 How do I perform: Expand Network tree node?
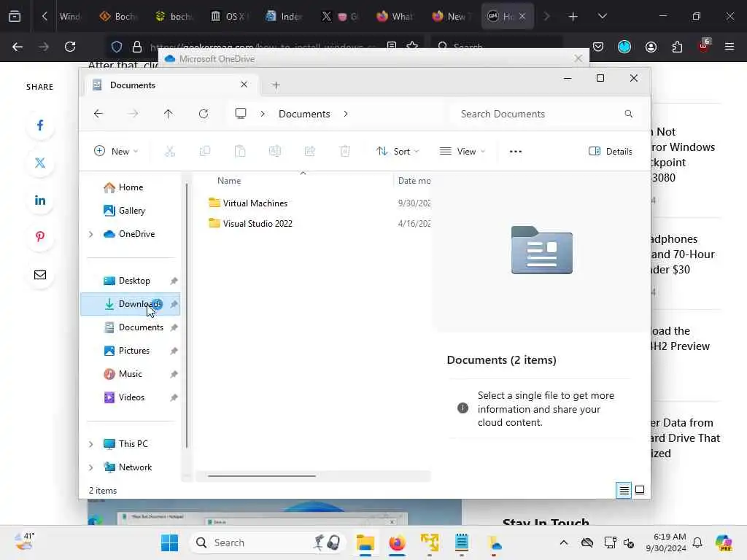[91, 467]
